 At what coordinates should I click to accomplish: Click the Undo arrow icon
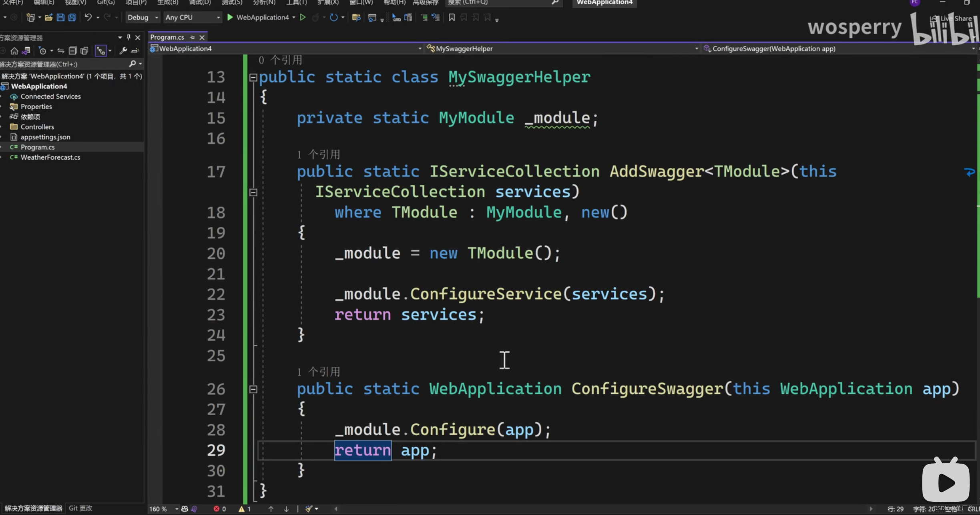[88, 17]
